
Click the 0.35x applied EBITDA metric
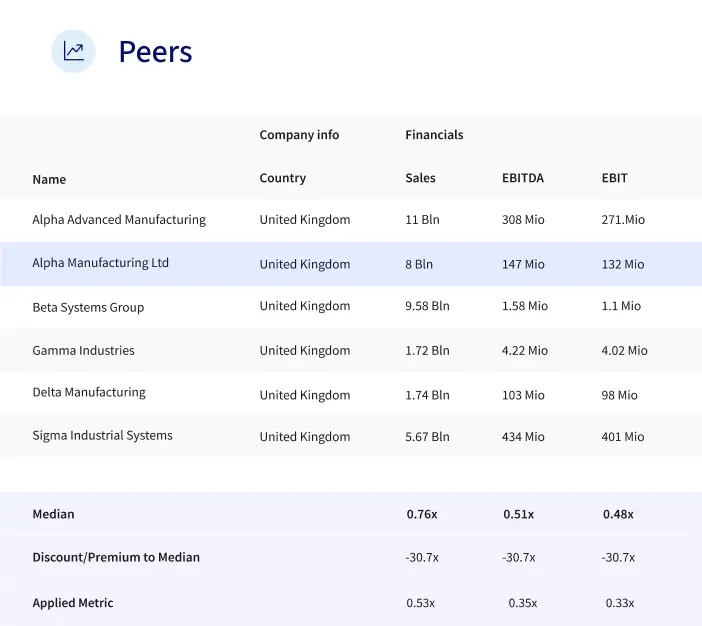coord(522,604)
